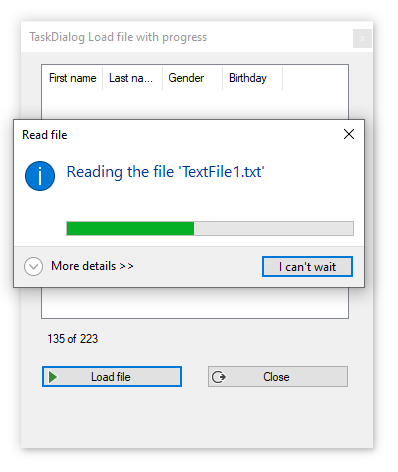Click the Close button
Image resolution: width=398 pixels, height=472 pixels.
coord(278,377)
